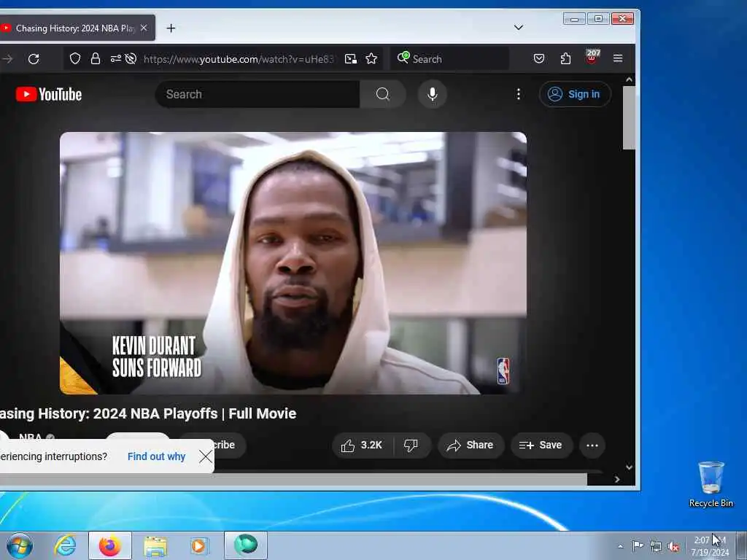Viewport: 747px width, 560px height.
Task: Open the more actions ellipsis button
Action: pyautogui.click(x=592, y=446)
